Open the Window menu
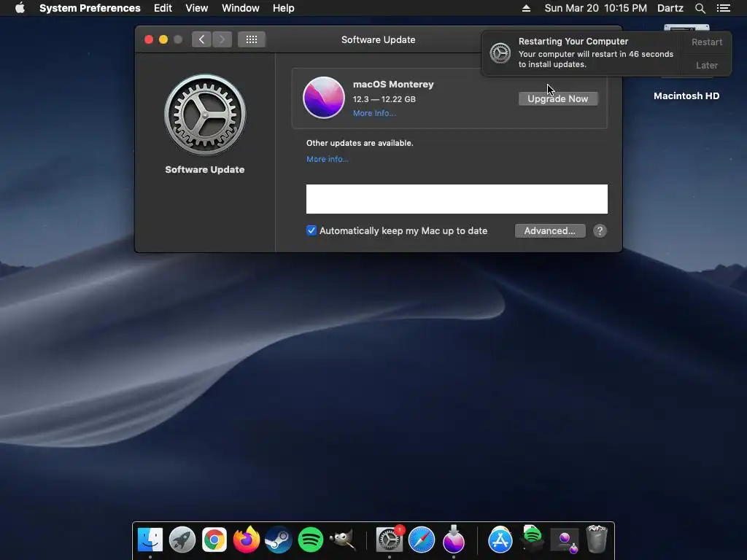The width and height of the screenshot is (747, 560). (241, 8)
